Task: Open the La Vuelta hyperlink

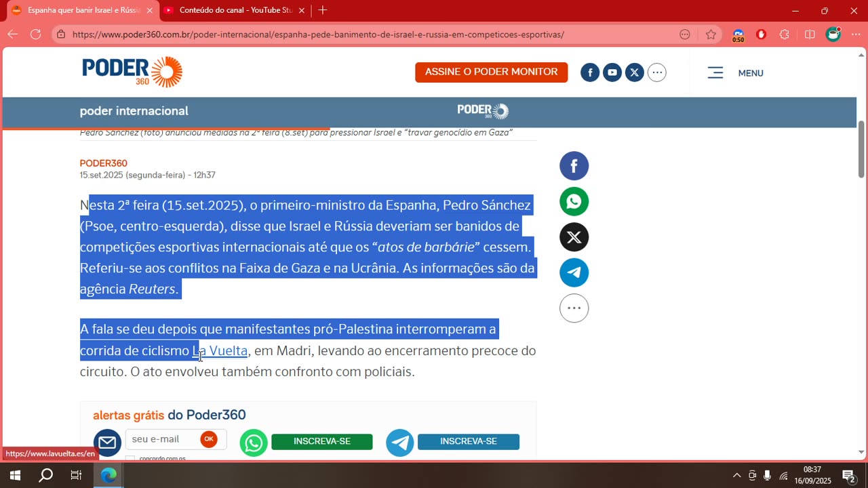Action: pyautogui.click(x=220, y=350)
